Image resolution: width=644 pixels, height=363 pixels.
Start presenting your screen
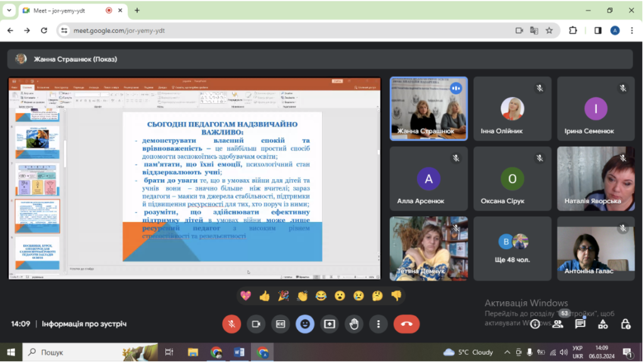[330, 324]
